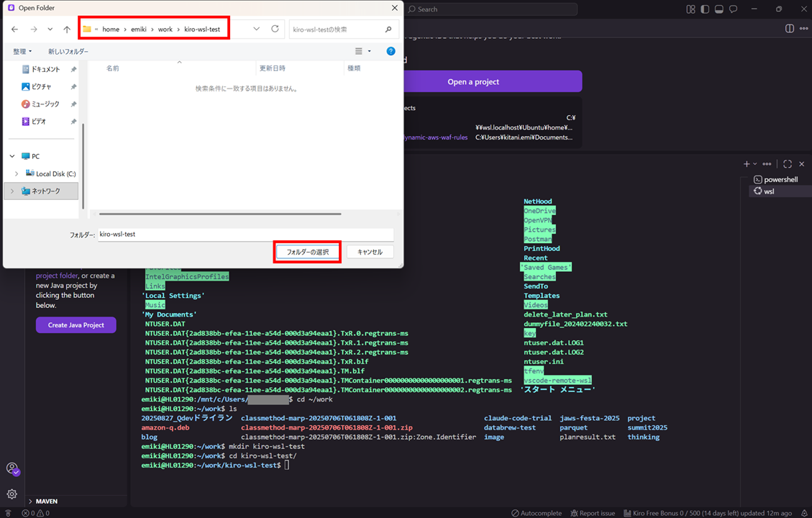Select Local Disk (C:) in navigation pane

pos(55,173)
